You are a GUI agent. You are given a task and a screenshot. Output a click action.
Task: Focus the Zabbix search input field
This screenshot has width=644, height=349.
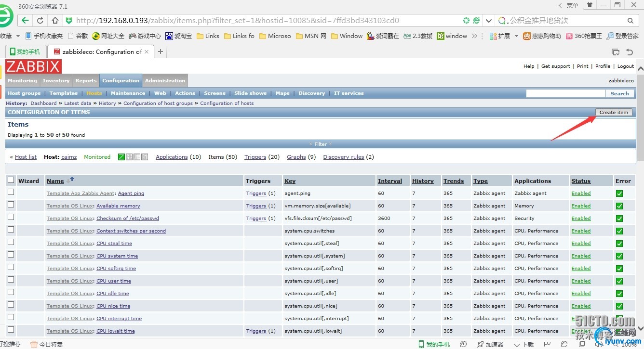(565, 93)
